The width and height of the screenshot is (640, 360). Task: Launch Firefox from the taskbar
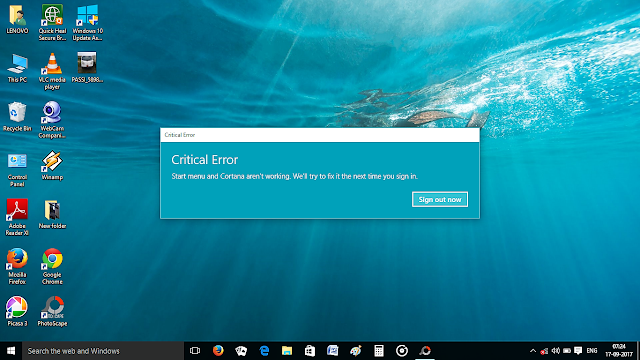click(x=218, y=351)
